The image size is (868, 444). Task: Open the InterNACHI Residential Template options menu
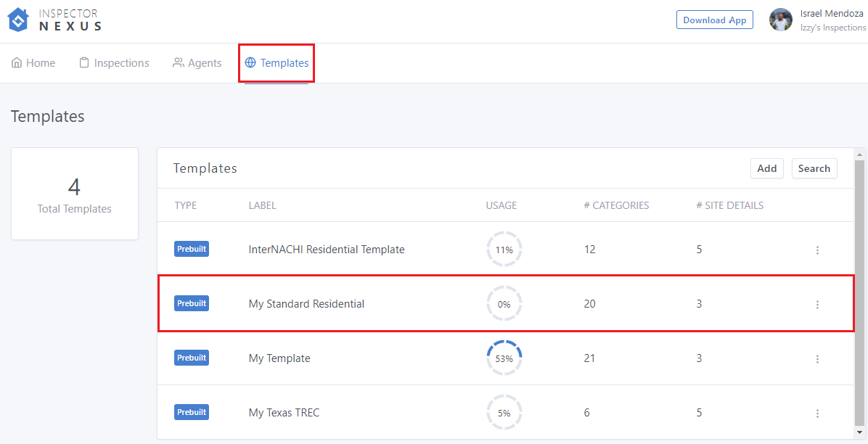[817, 250]
